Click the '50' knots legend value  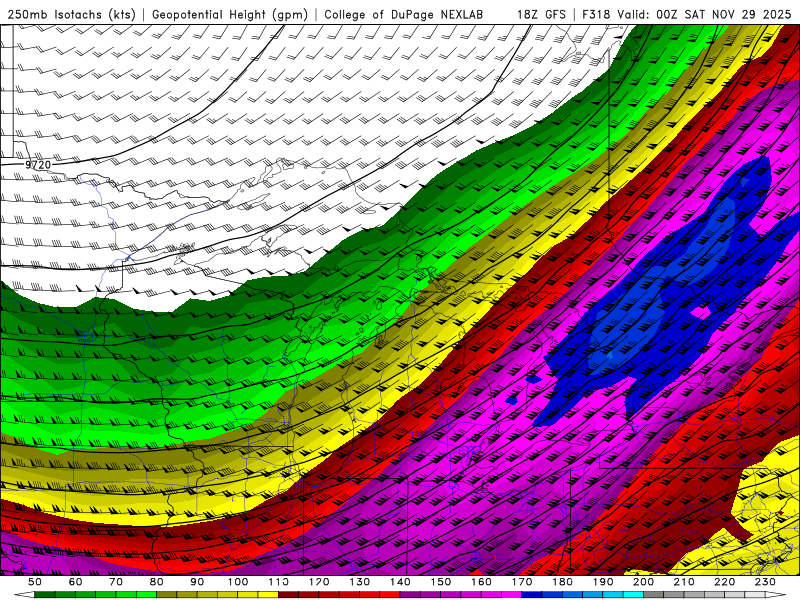tap(35, 582)
